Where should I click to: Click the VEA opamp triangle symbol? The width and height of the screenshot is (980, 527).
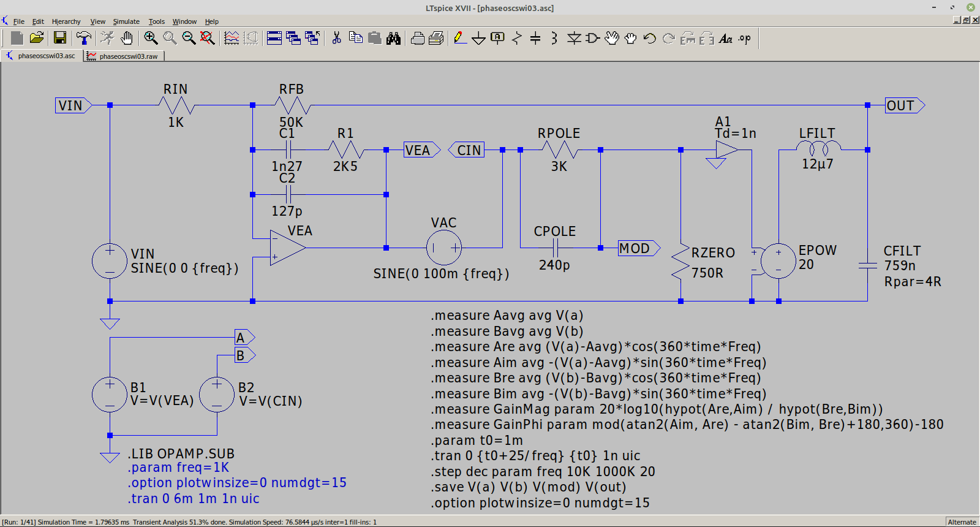(x=287, y=248)
